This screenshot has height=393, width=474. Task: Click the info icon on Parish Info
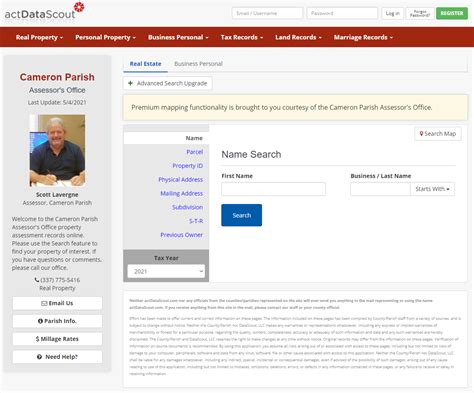click(40, 321)
